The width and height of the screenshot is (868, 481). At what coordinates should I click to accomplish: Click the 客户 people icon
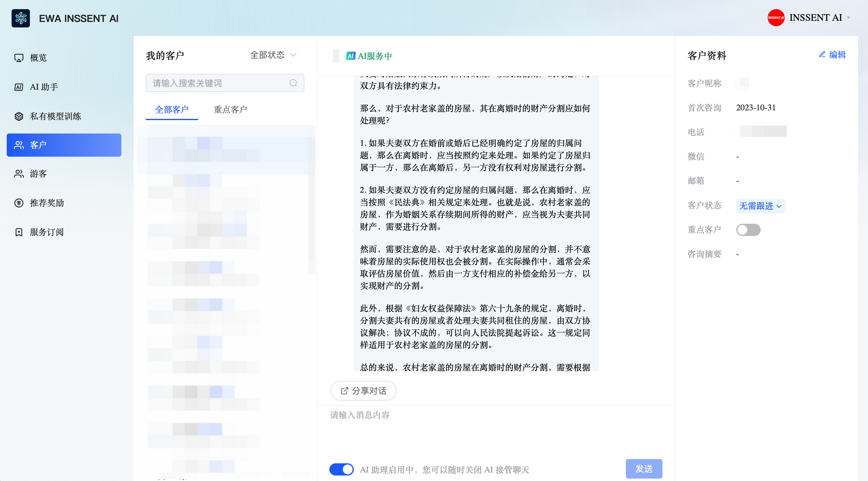[19, 145]
